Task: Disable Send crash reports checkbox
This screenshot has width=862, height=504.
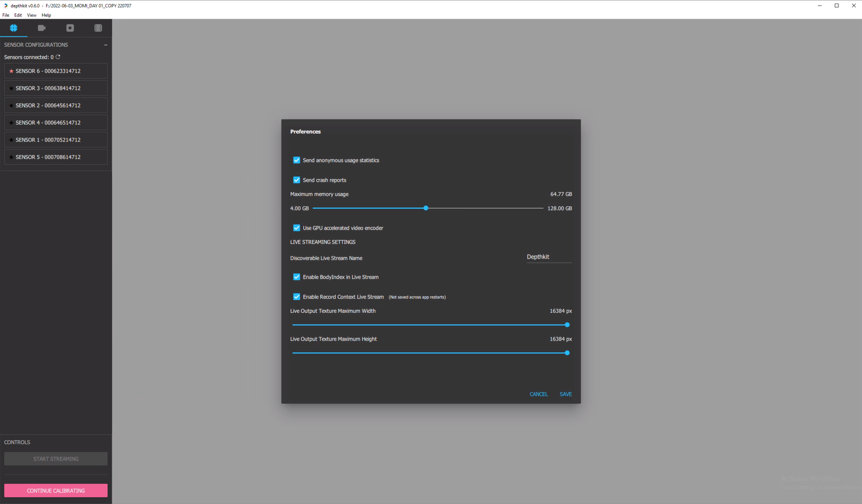Action: 297,180
